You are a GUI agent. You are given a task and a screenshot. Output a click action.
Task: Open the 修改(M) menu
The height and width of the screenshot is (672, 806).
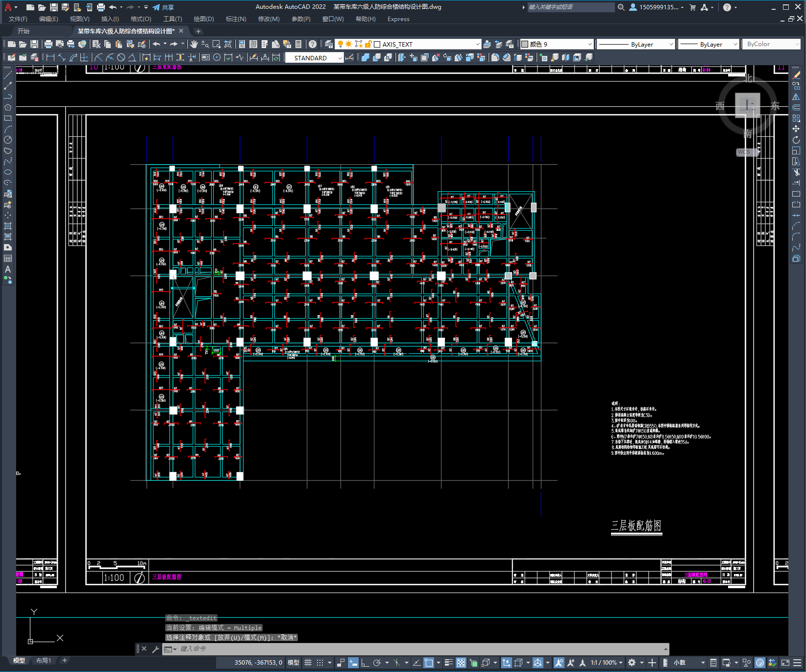269,19
